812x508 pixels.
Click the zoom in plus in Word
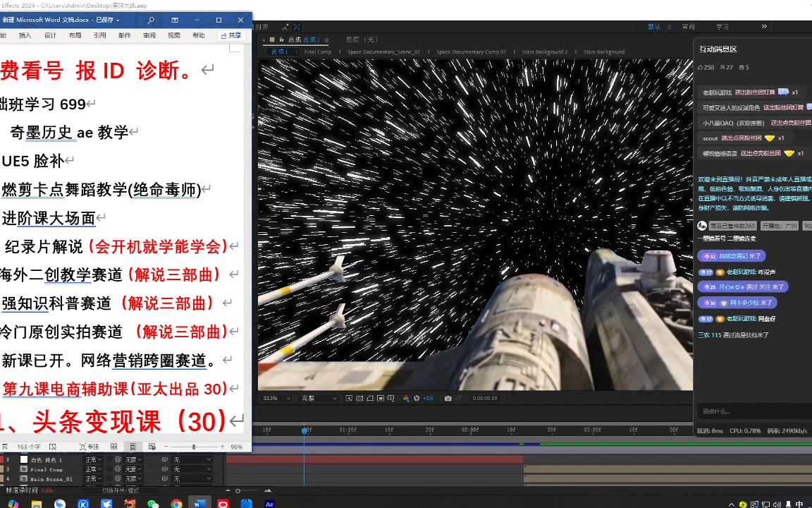click(x=222, y=447)
